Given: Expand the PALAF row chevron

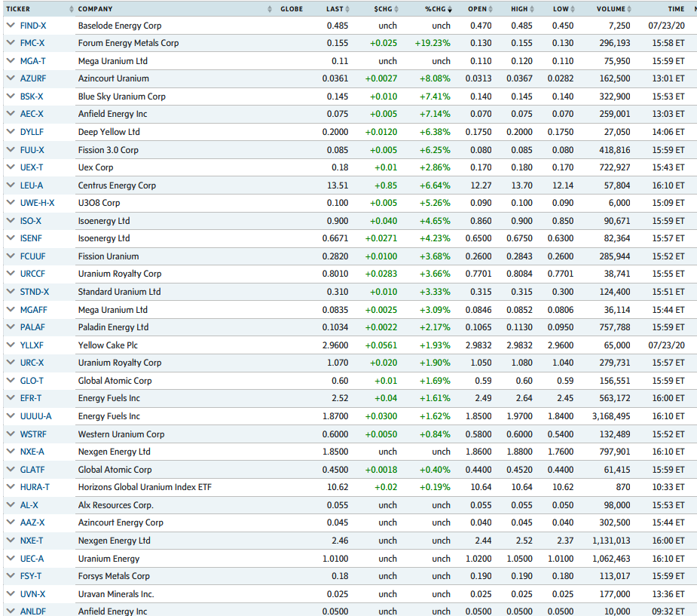Looking at the screenshot, I should click(11, 327).
